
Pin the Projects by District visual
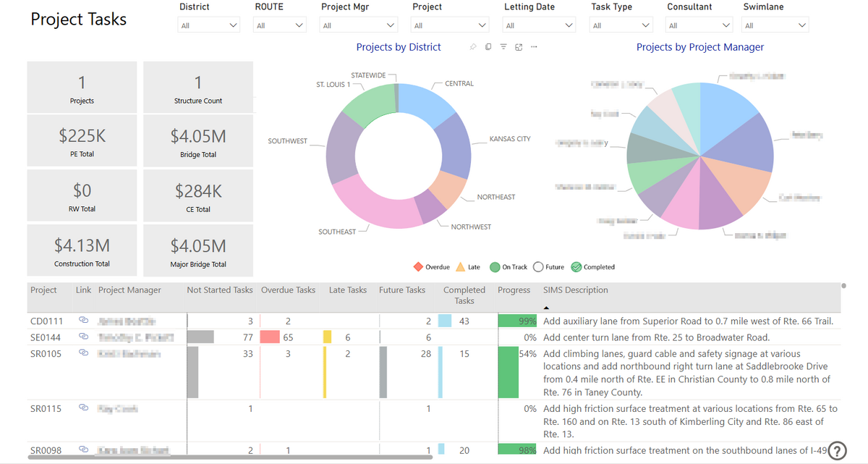473,47
